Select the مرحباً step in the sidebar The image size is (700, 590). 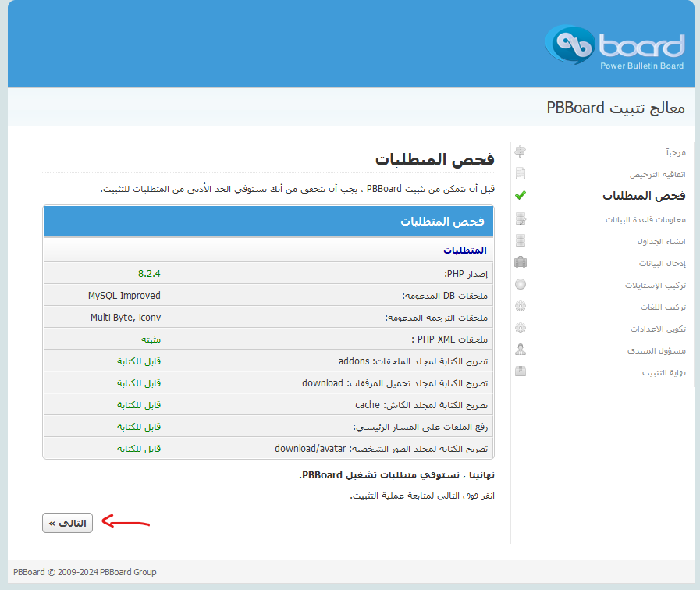point(676,152)
